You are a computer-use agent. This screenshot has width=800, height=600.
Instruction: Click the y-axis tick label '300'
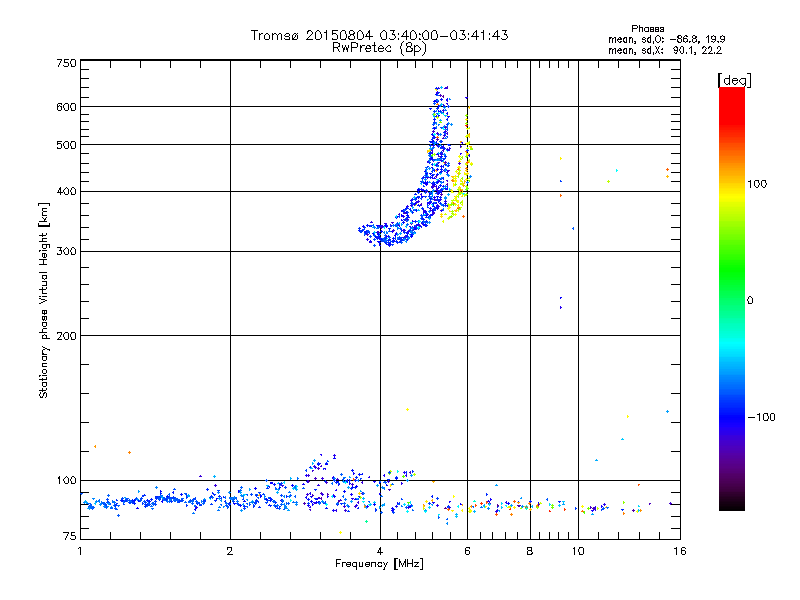tap(66, 252)
